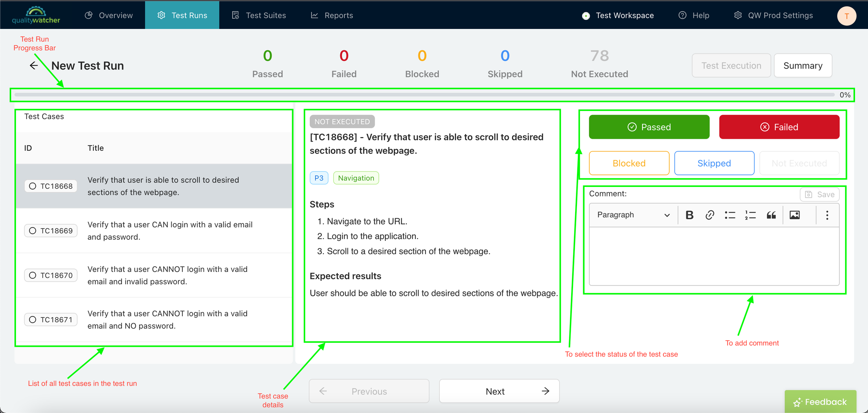
Task: Insert a link with the link icon
Action: coord(709,215)
